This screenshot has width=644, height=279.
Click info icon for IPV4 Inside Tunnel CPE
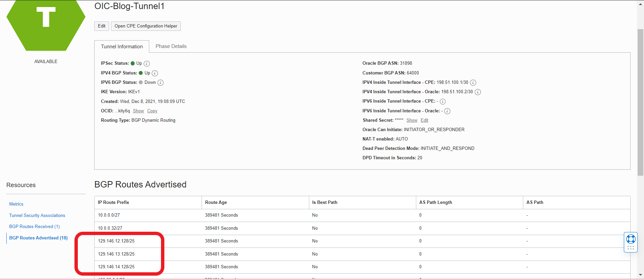click(x=473, y=83)
